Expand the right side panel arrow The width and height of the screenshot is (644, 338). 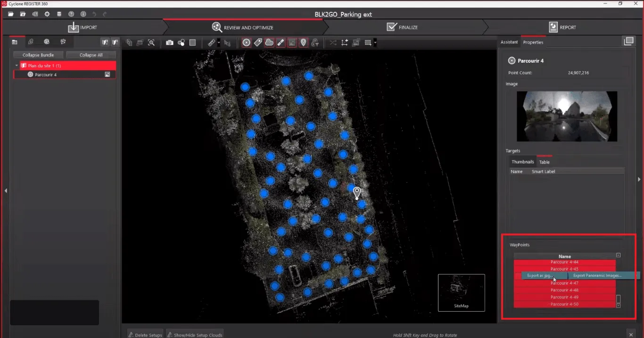pos(639,179)
